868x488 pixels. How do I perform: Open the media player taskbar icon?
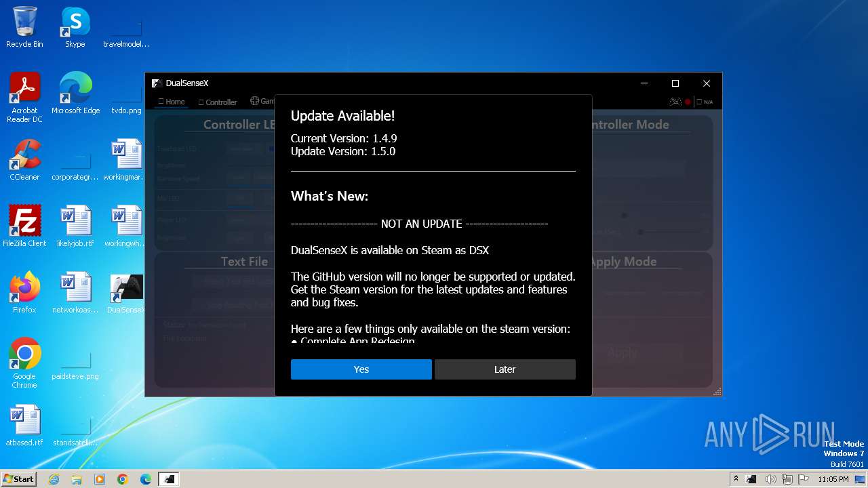tap(100, 479)
